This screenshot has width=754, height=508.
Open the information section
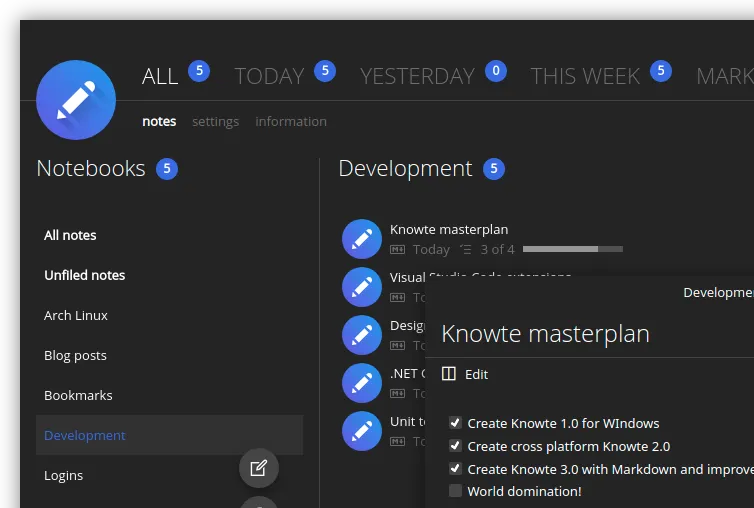291,121
